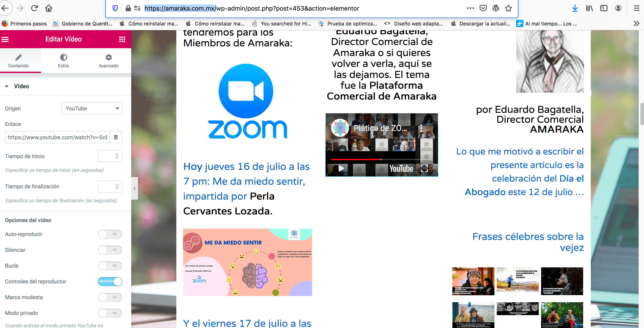The height and width of the screenshot is (328, 644).
Task: Play the YouTube video
Action: 341,168
